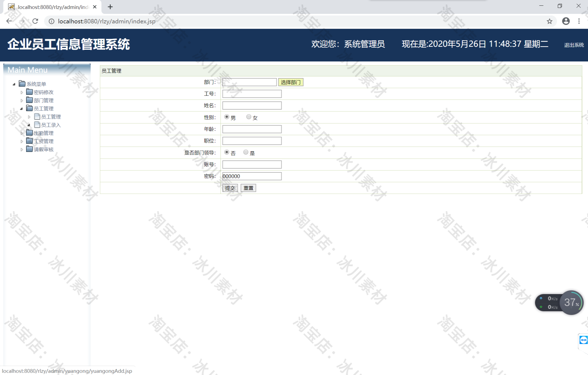Click the 系统菜单 folder icon

pos(22,83)
